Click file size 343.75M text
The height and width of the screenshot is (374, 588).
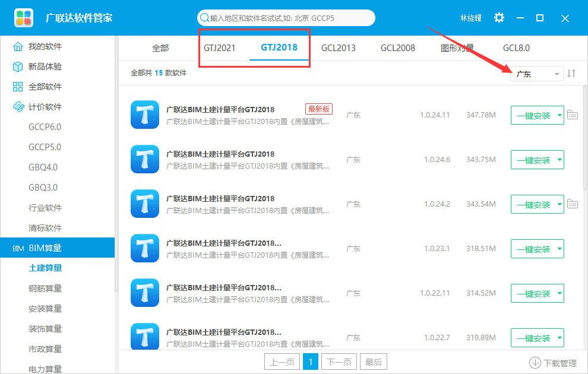[480, 160]
